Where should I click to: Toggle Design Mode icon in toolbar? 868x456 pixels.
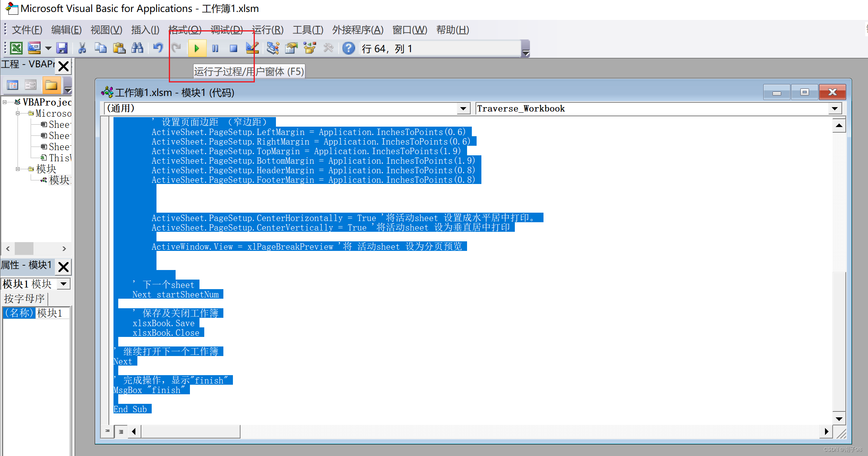click(252, 49)
